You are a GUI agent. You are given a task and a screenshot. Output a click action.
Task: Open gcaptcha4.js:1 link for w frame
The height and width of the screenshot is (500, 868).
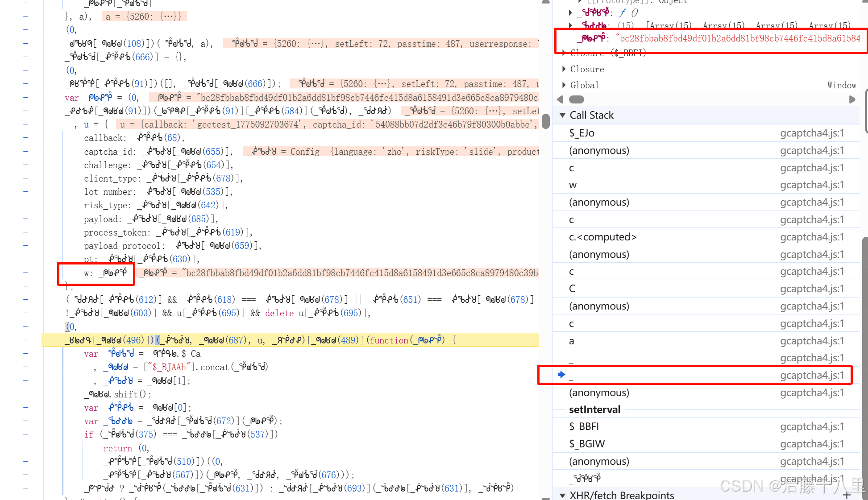[x=812, y=185]
